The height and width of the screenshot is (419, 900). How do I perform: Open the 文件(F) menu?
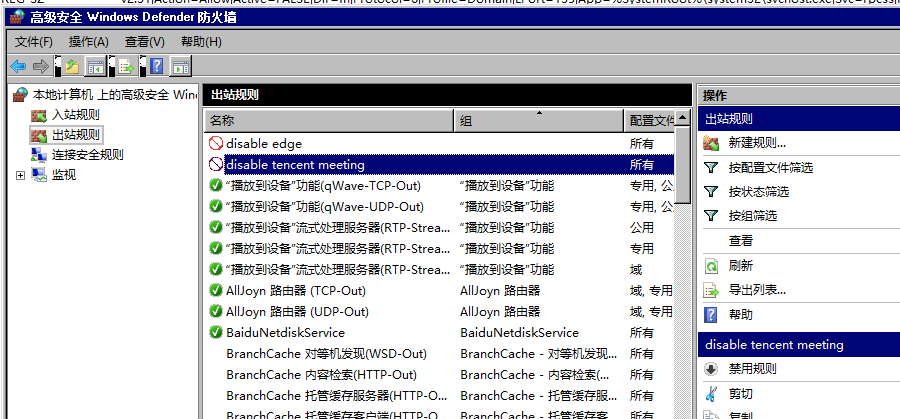pyautogui.click(x=33, y=42)
